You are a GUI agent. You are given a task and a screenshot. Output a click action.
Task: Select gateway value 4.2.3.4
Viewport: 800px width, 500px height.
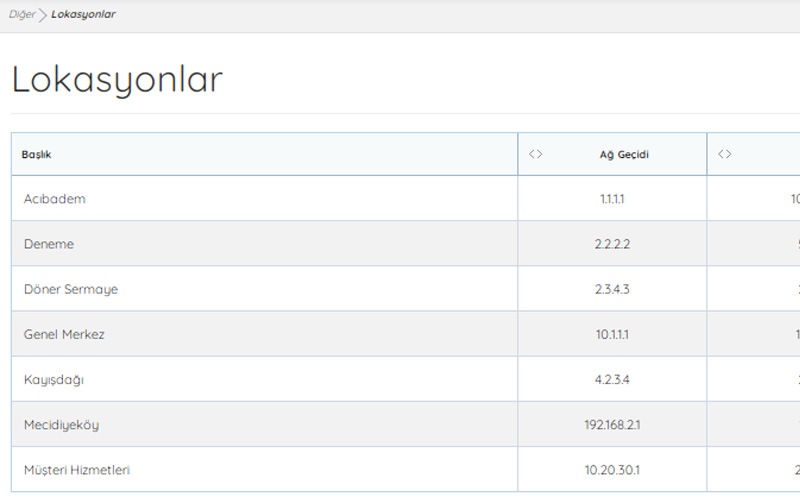tap(612, 380)
